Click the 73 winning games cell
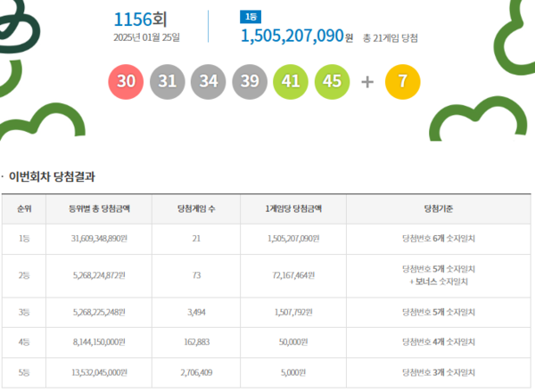The height and width of the screenshot is (392, 535). (196, 275)
